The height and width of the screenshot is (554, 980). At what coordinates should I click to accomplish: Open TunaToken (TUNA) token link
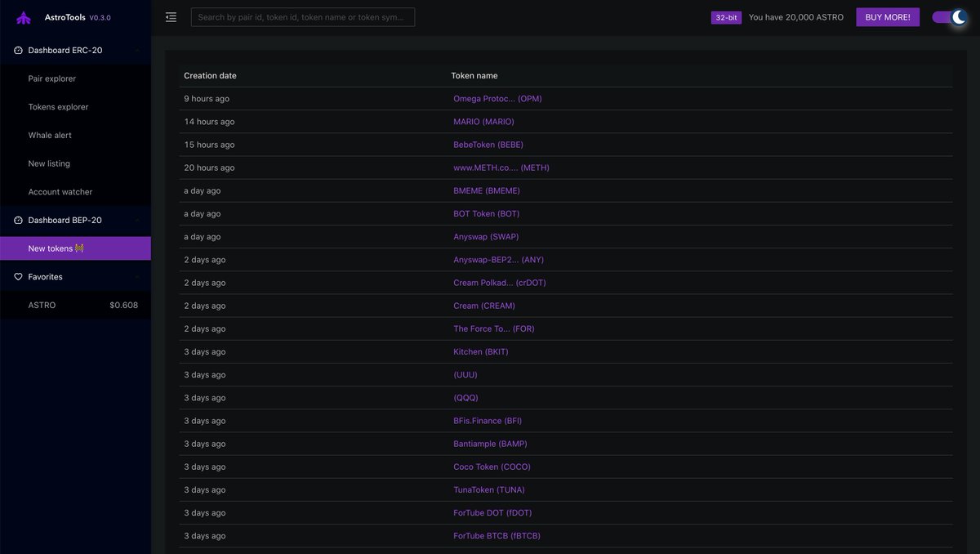[489, 489]
